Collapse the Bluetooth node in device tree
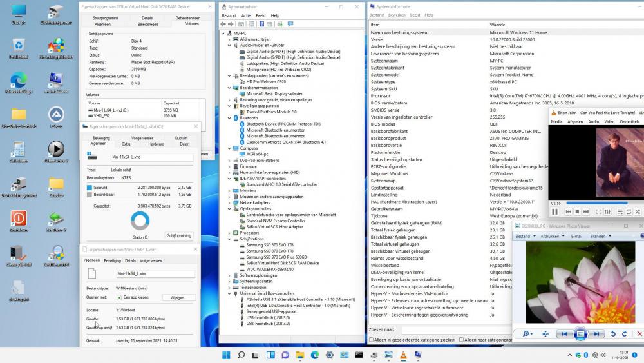Image resolution: width=644 pixels, height=363 pixels. (x=230, y=118)
